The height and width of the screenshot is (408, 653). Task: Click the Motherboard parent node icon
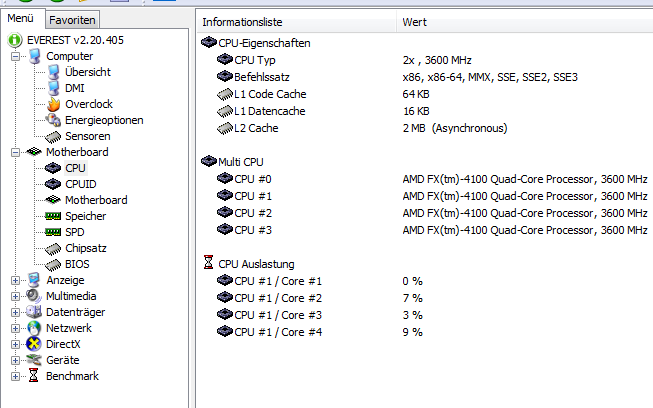click(34, 152)
